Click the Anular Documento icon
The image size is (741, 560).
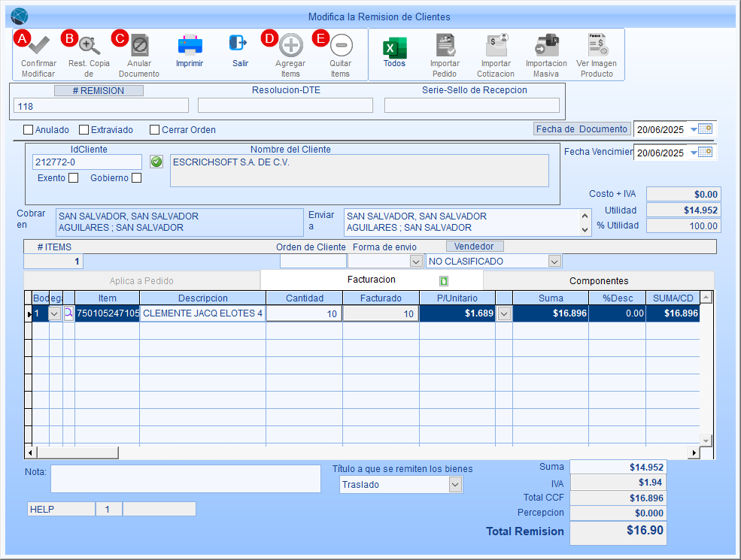[x=139, y=46]
